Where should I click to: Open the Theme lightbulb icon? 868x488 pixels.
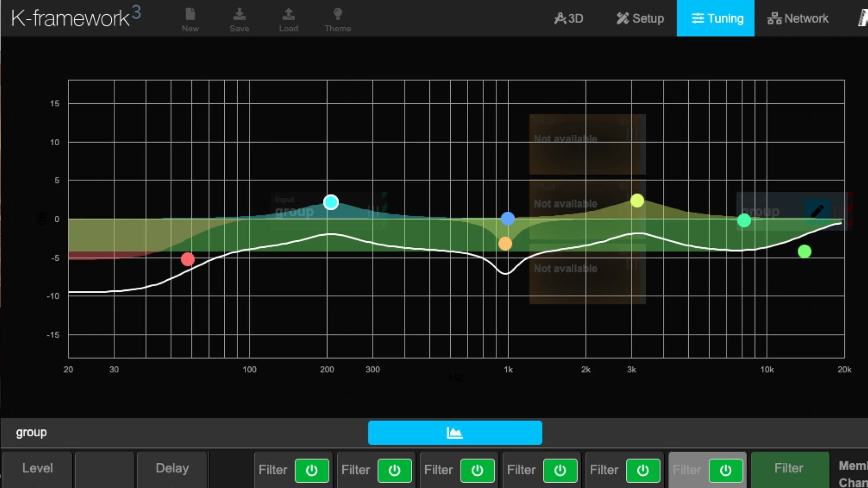point(338,15)
